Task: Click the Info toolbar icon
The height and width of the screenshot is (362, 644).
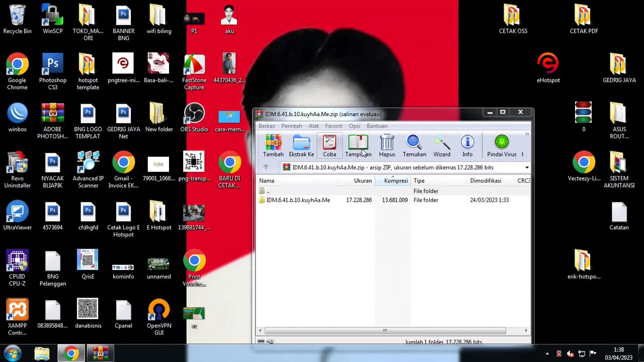Action: (x=467, y=146)
